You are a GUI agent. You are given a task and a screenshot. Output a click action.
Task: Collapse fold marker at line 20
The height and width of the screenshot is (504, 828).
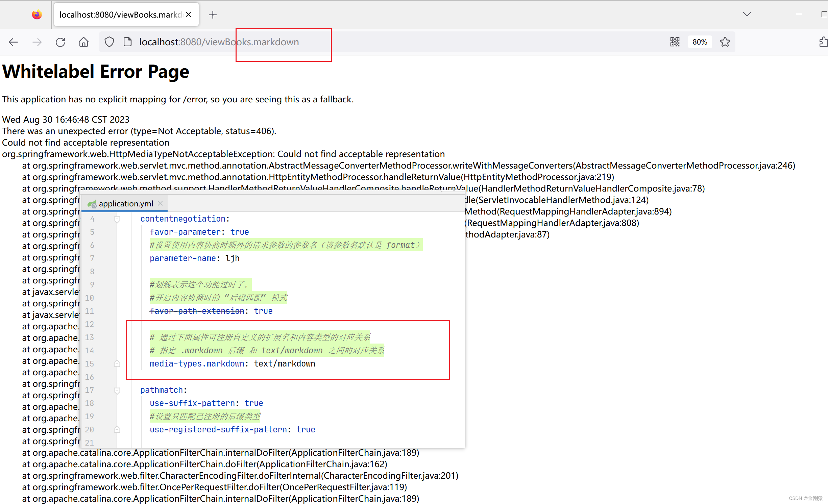[117, 430]
